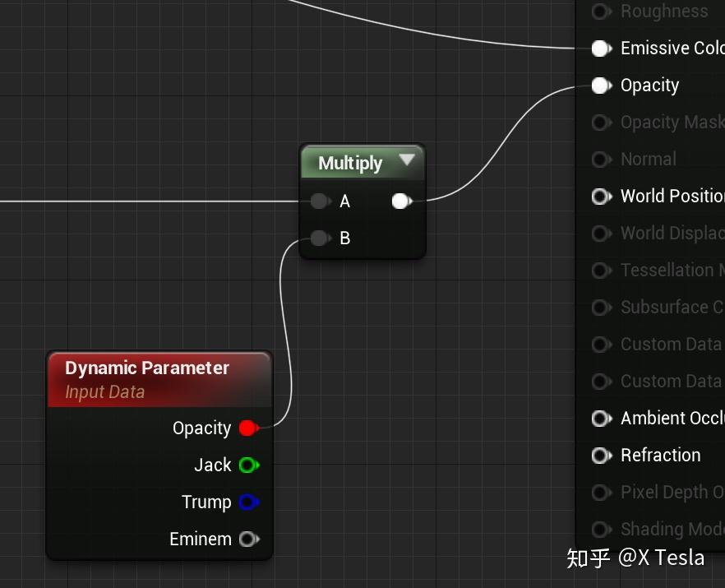The width and height of the screenshot is (725, 588).
Task: Open the Multiply node dropdown arrow
Action: [x=409, y=162]
